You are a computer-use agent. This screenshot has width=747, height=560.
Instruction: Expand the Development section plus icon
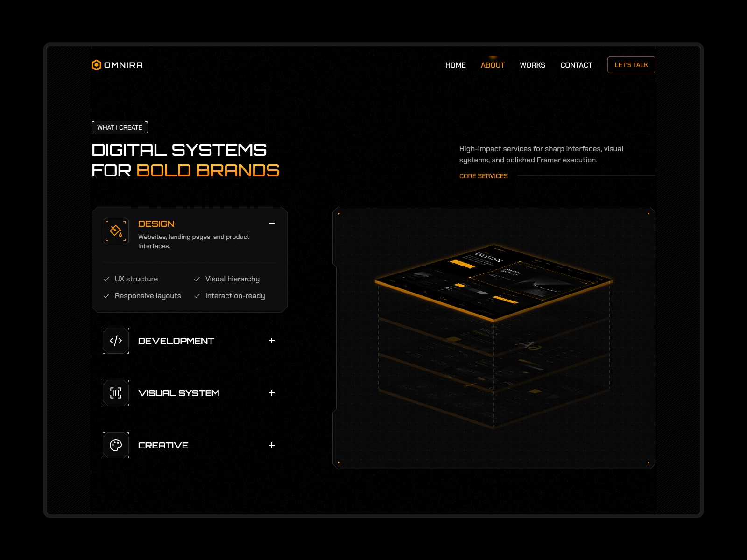point(272,341)
